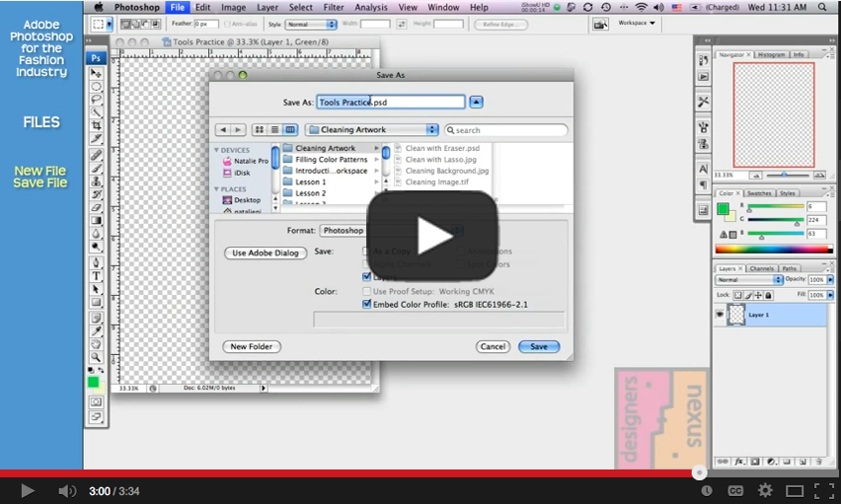Open the Fill slider arrow
The height and width of the screenshot is (504, 841).
click(831, 296)
